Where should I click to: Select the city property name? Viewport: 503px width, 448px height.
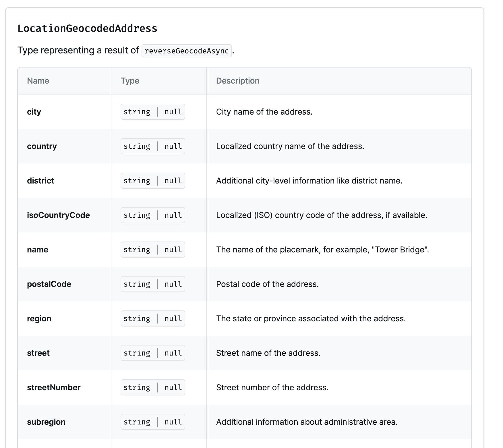34,112
